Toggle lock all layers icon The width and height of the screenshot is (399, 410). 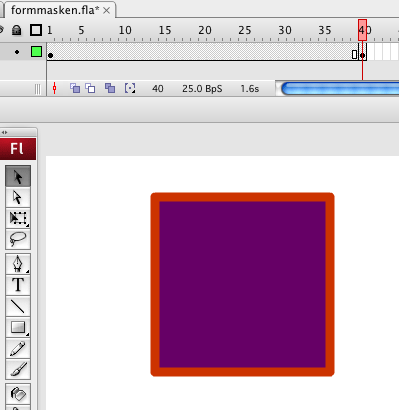point(17,30)
